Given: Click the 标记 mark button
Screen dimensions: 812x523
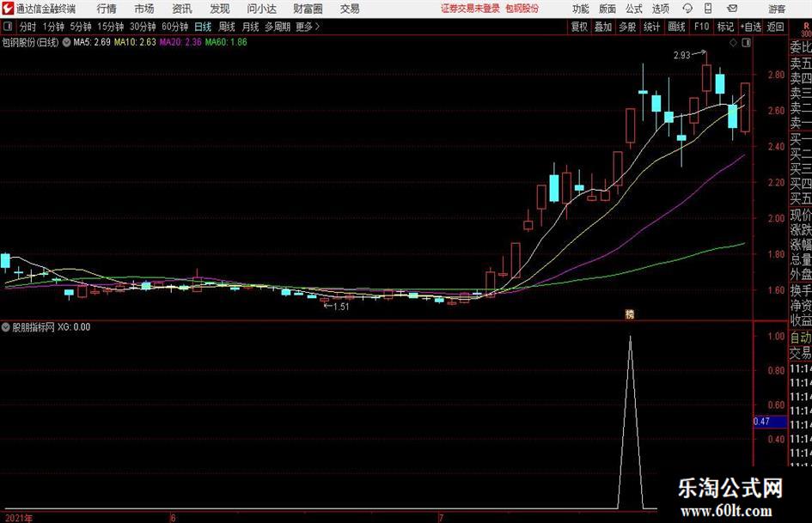Looking at the screenshot, I should (725, 27).
